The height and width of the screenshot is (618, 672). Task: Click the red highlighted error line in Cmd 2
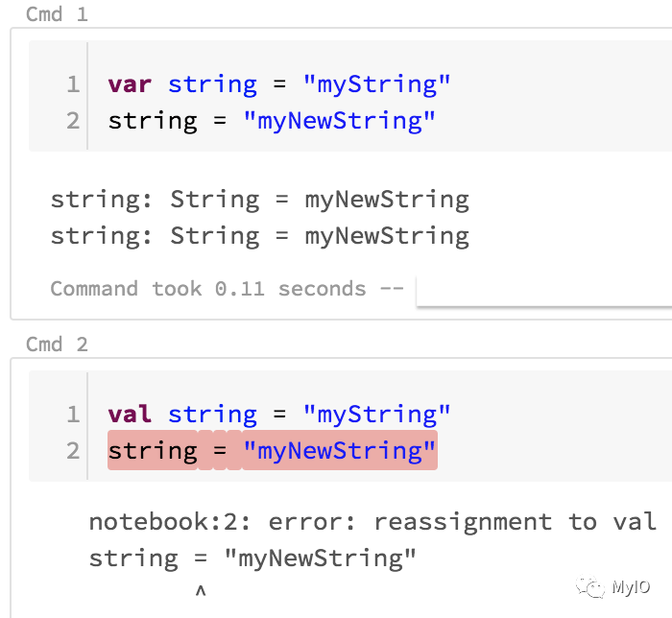272,451
